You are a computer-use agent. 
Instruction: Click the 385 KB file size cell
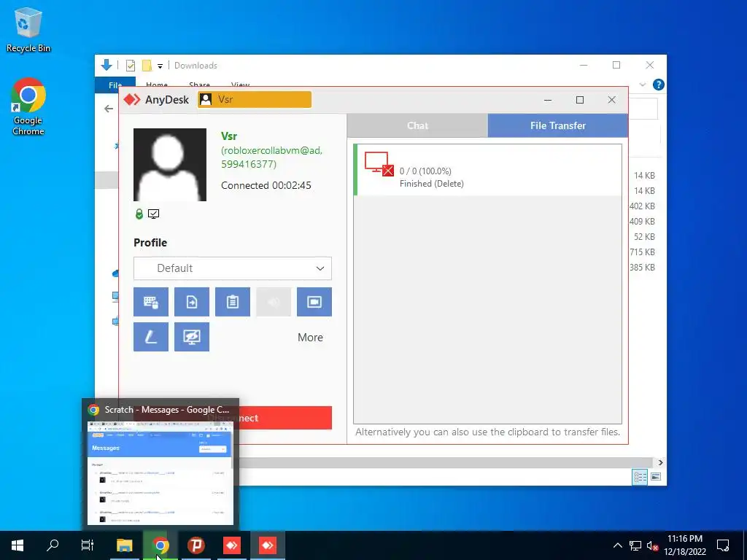[x=642, y=267]
